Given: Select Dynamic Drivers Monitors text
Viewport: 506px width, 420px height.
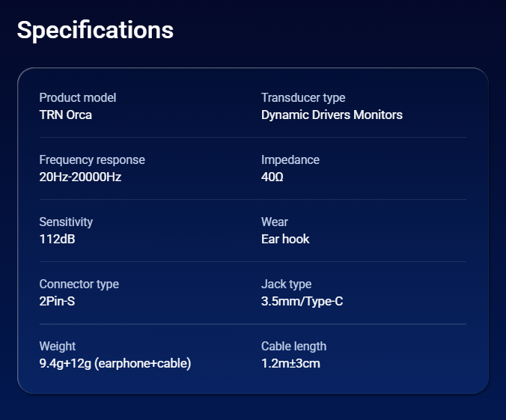Looking at the screenshot, I should click(x=332, y=115).
